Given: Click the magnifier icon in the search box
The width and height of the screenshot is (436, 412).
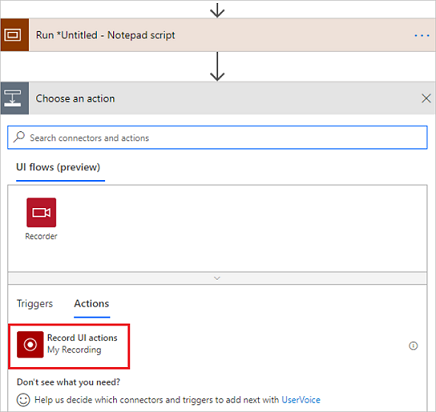Looking at the screenshot, I should pyautogui.click(x=19, y=137).
